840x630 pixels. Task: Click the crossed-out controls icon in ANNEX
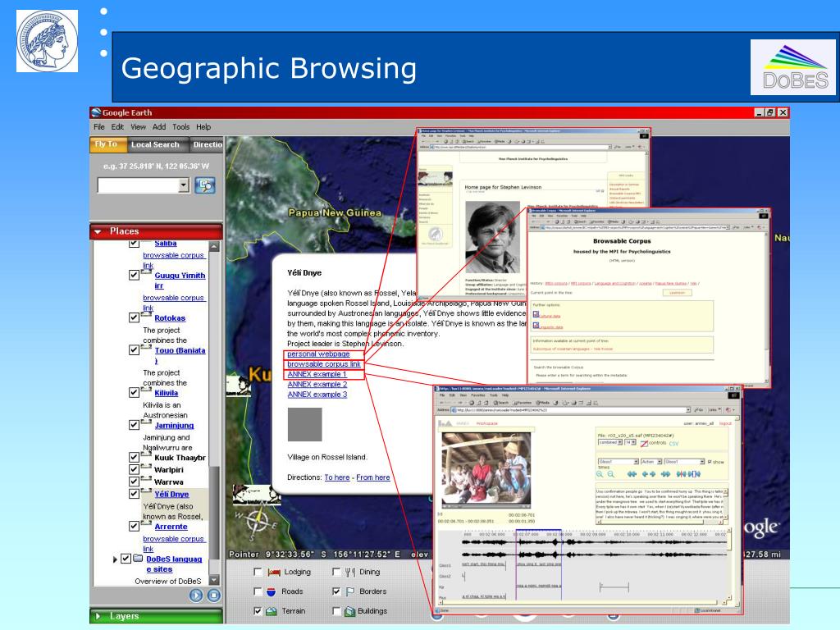pos(644,444)
